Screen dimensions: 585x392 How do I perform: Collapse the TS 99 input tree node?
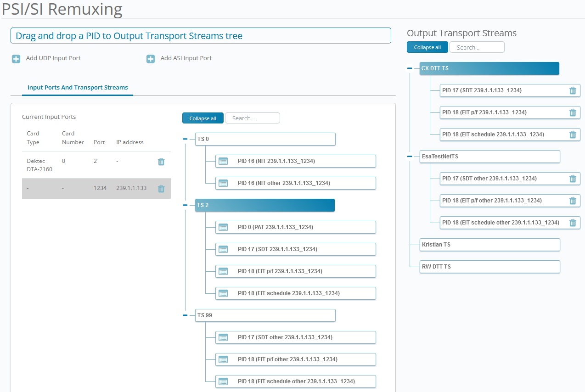click(185, 315)
